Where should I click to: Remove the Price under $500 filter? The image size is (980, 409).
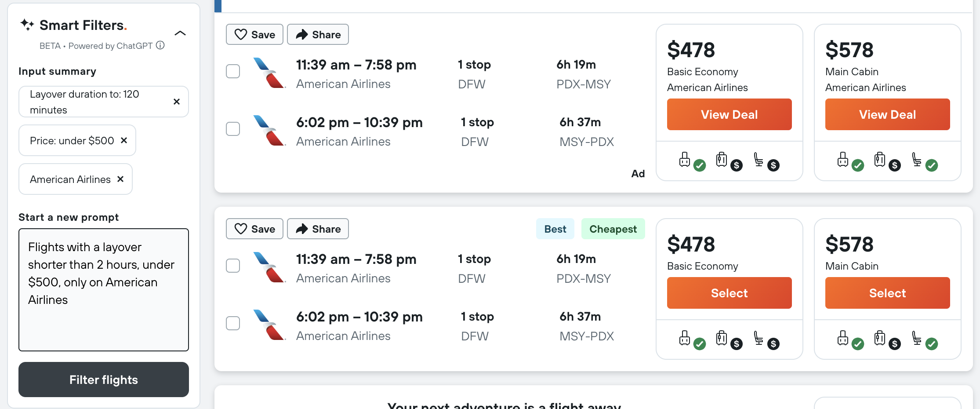pyautogui.click(x=124, y=140)
